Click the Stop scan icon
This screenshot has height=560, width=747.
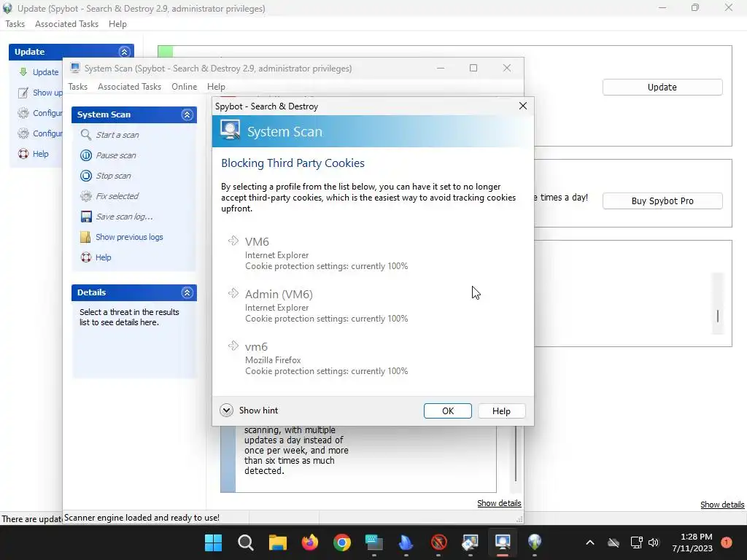point(86,176)
